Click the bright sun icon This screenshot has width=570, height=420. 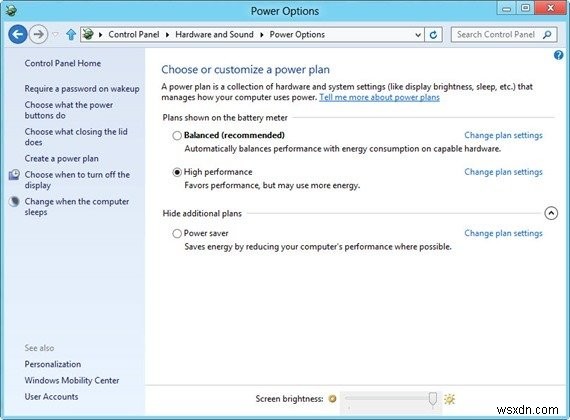tap(450, 399)
